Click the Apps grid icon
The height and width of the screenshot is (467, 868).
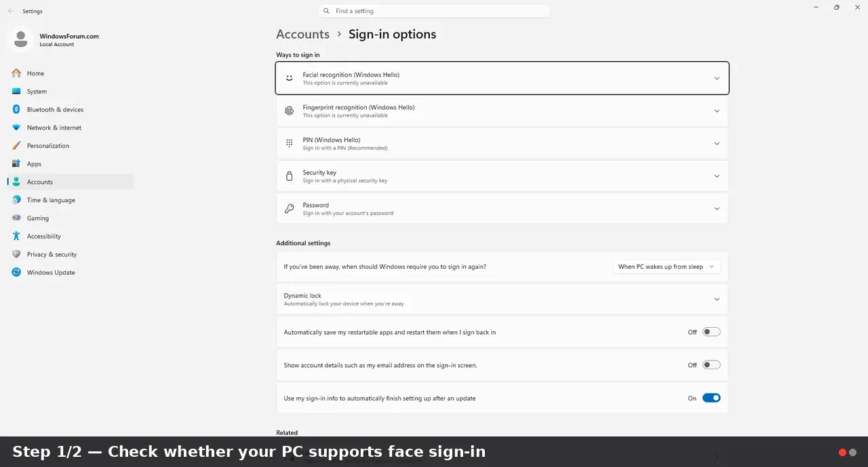click(x=16, y=164)
